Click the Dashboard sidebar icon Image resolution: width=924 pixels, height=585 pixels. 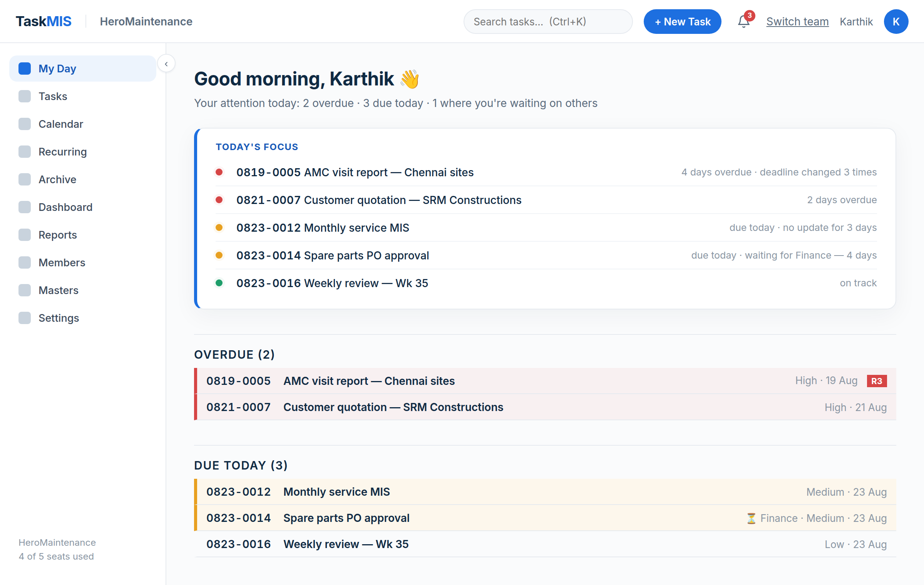25,207
